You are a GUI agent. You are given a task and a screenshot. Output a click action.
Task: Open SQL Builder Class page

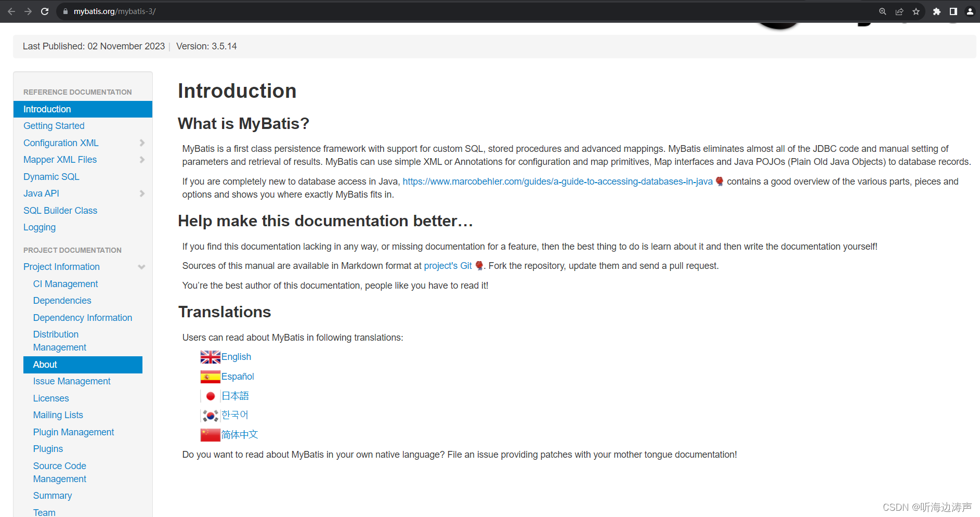(60, 211)
